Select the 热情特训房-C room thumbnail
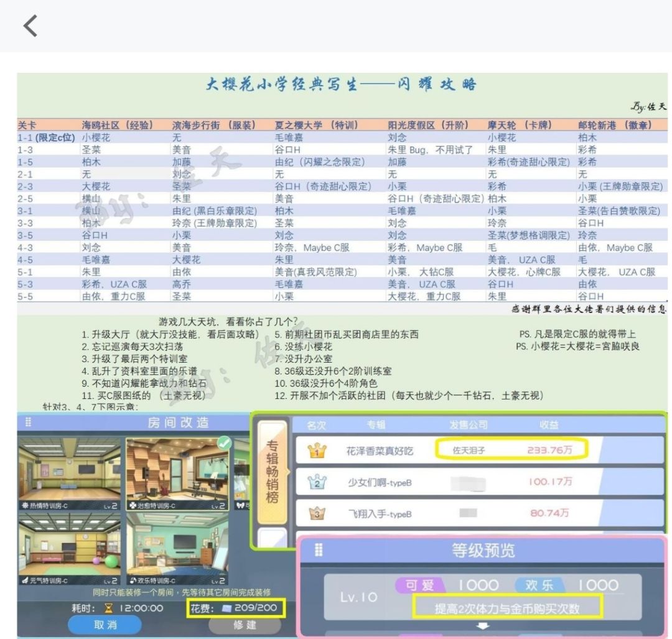The width and height of the screenshot is (672, 639). click(x=69, y=474)
